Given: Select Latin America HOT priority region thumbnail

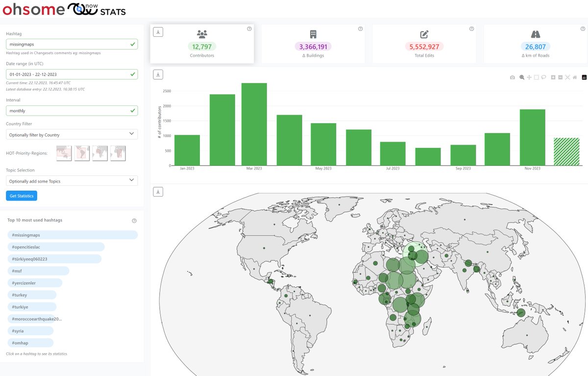Looking at the screenshot, I should [x=82, y=153].
